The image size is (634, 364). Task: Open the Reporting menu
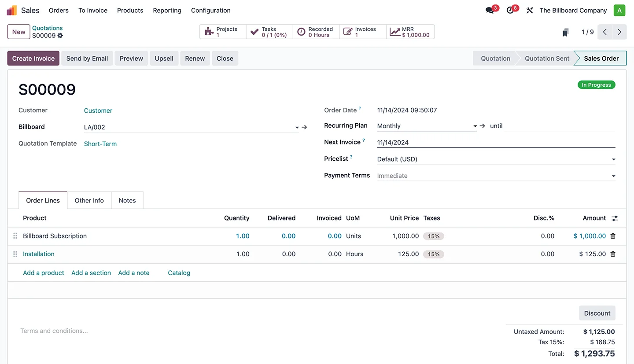point(167,10)
